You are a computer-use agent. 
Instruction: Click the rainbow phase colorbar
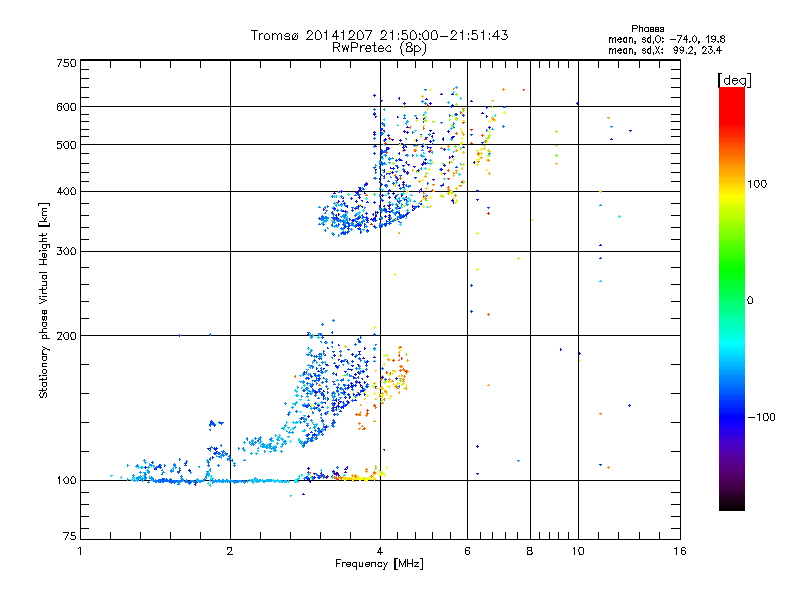(732, 298)
